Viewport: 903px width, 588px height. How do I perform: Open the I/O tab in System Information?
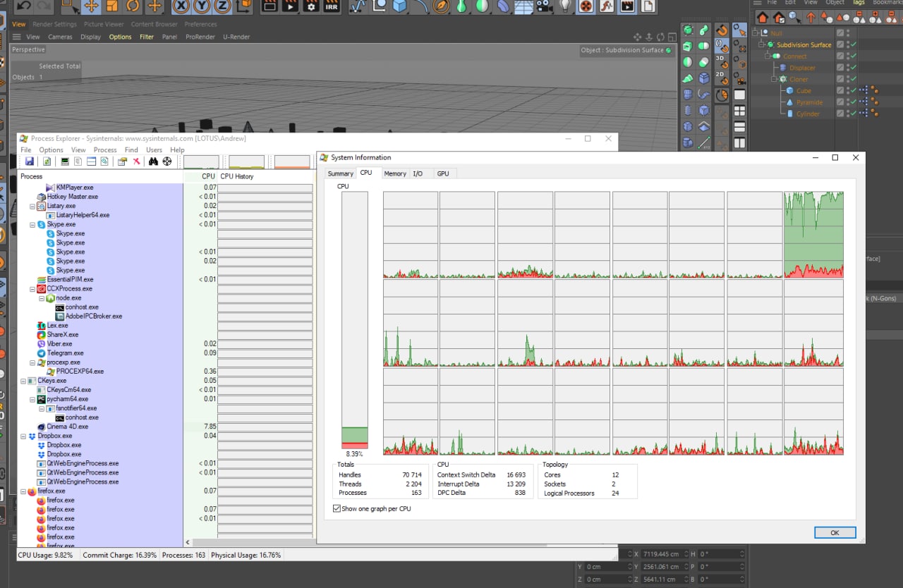(418, 173)
